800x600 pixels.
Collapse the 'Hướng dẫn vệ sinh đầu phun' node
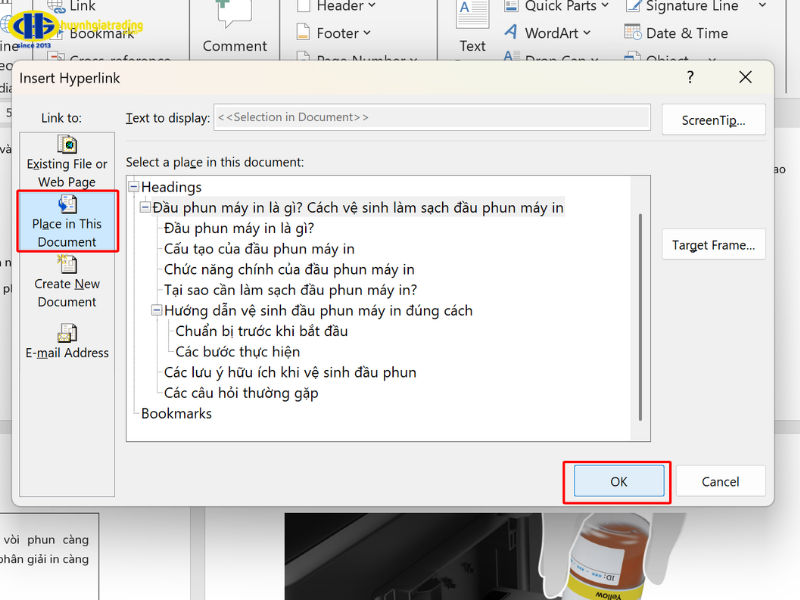point(157,310)
